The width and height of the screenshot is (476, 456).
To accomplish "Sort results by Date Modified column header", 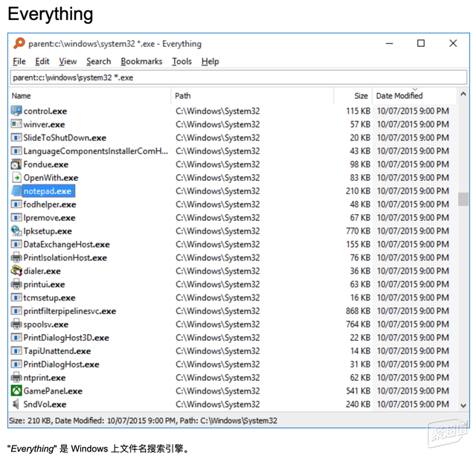I will click(x=415, y=96).
